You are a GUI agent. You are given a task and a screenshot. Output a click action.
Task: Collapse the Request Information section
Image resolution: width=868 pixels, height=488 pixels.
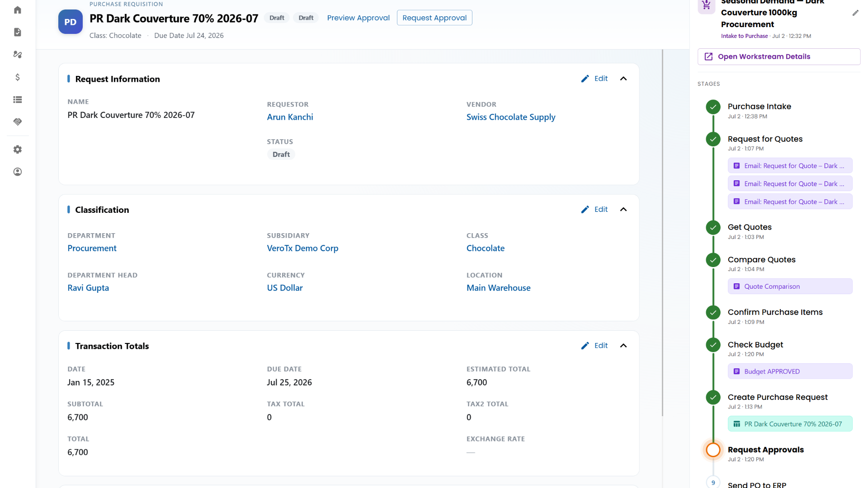pyautogui.click(x=623, y=79)
